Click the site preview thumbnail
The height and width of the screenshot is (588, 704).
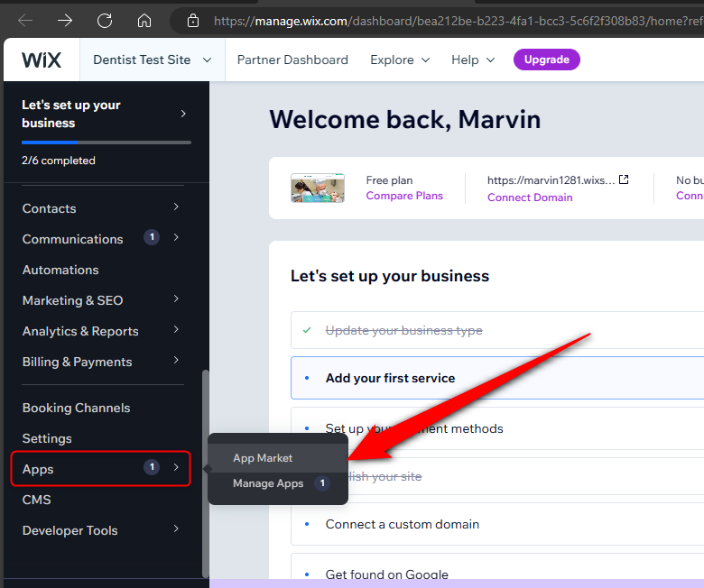318,188
